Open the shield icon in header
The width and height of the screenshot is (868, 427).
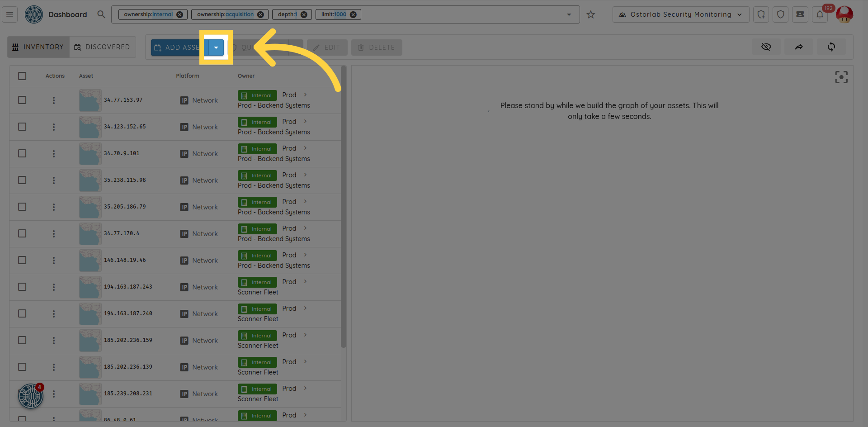pyautogui.click(x=780, y=14)
